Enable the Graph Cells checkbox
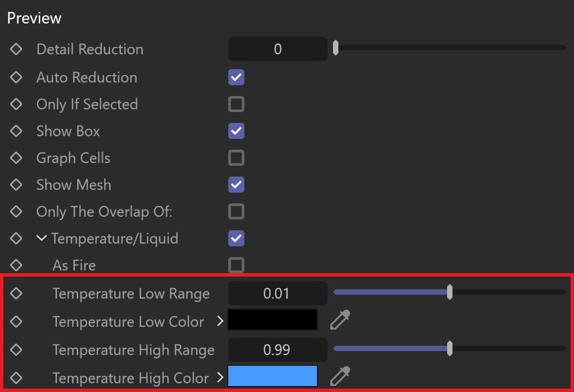Viewport: 574px width, 392px height. 236,158
